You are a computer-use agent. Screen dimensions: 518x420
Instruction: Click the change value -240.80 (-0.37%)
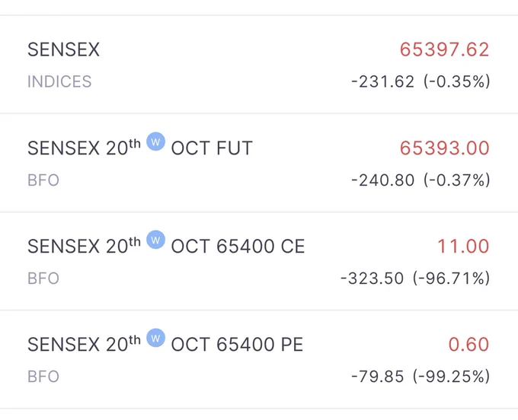pos(420,180)
